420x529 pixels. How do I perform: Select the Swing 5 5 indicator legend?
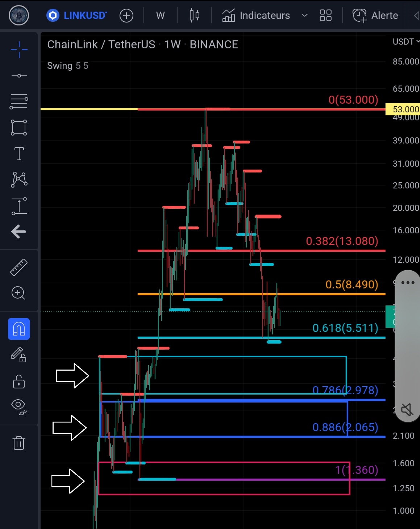68,66
